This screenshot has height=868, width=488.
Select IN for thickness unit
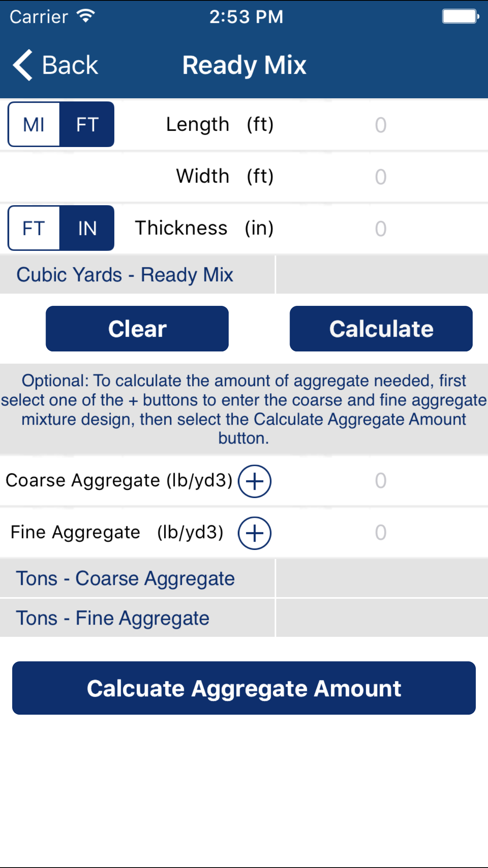(x=87, y=228)
